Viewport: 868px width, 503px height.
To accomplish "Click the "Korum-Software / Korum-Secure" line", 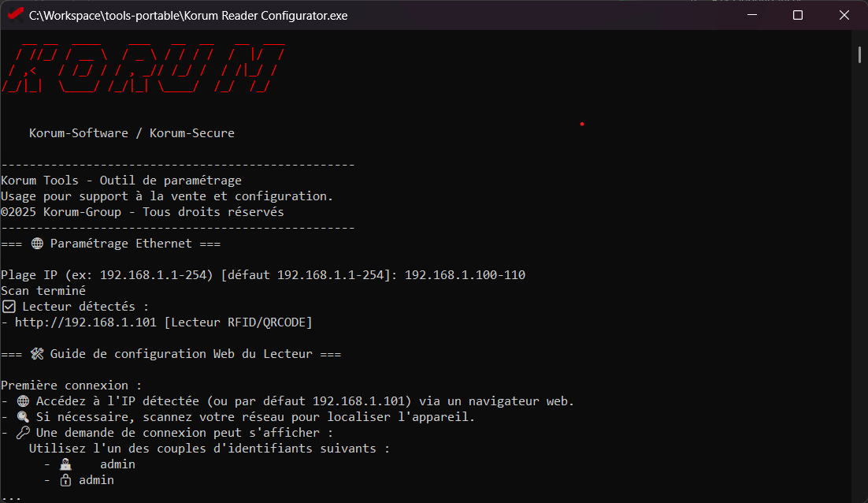I will (132, 133).
